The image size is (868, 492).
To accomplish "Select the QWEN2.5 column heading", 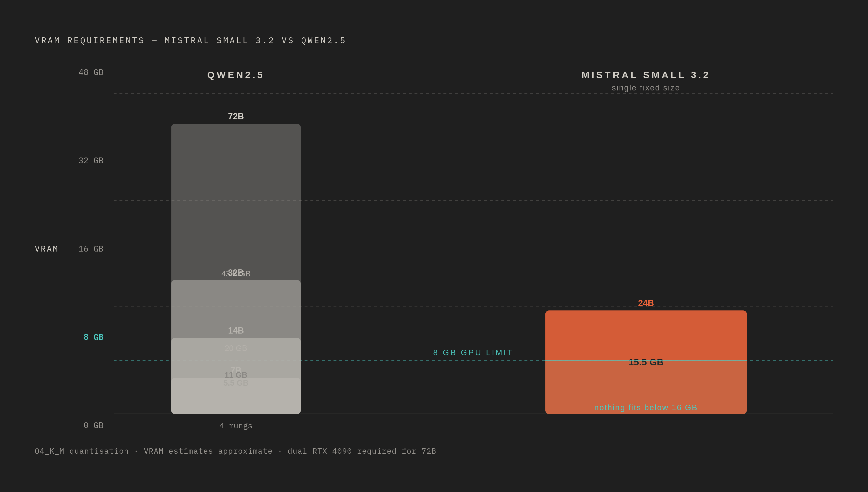I will [x=235, y=75].
